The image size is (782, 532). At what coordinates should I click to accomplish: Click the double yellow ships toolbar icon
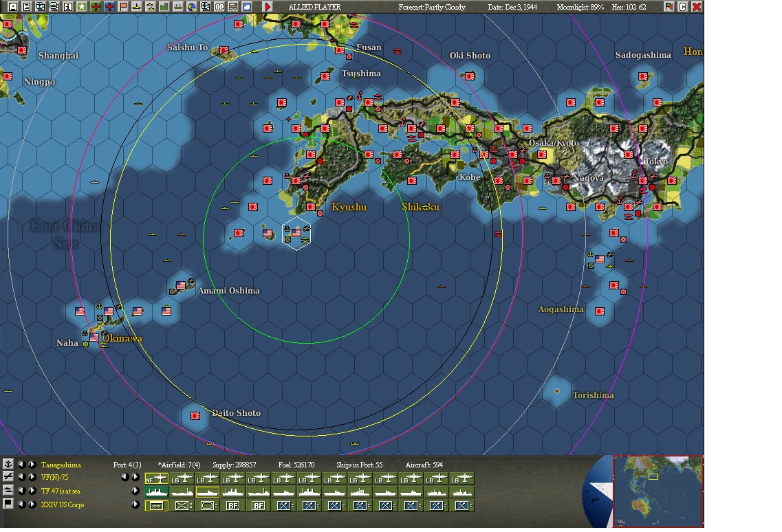150,7
